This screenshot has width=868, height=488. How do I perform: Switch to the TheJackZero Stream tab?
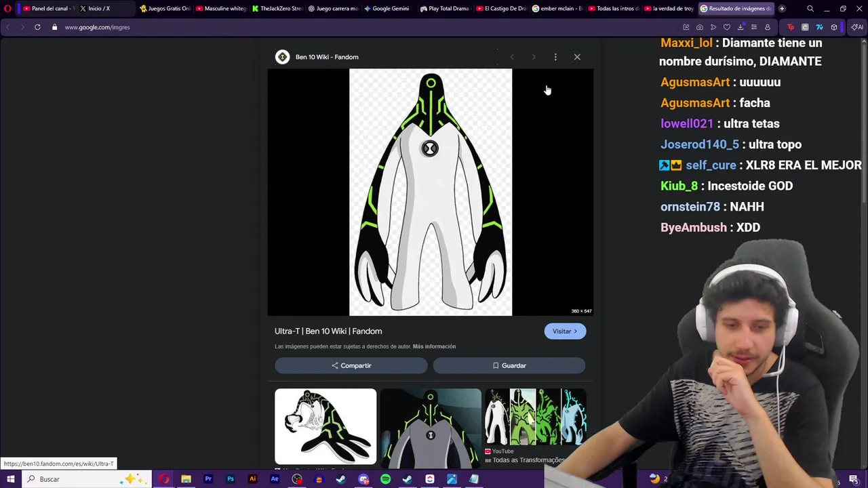click(277, 9)
